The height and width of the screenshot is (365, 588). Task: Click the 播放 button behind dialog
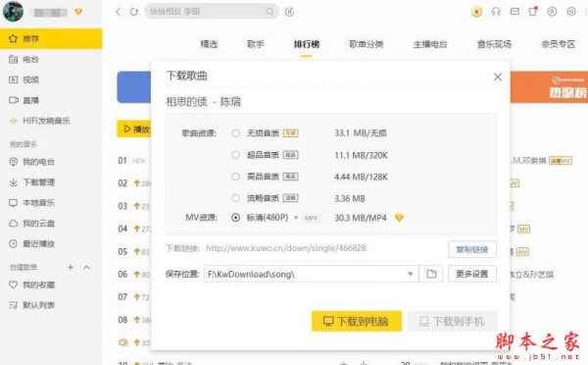134,130
